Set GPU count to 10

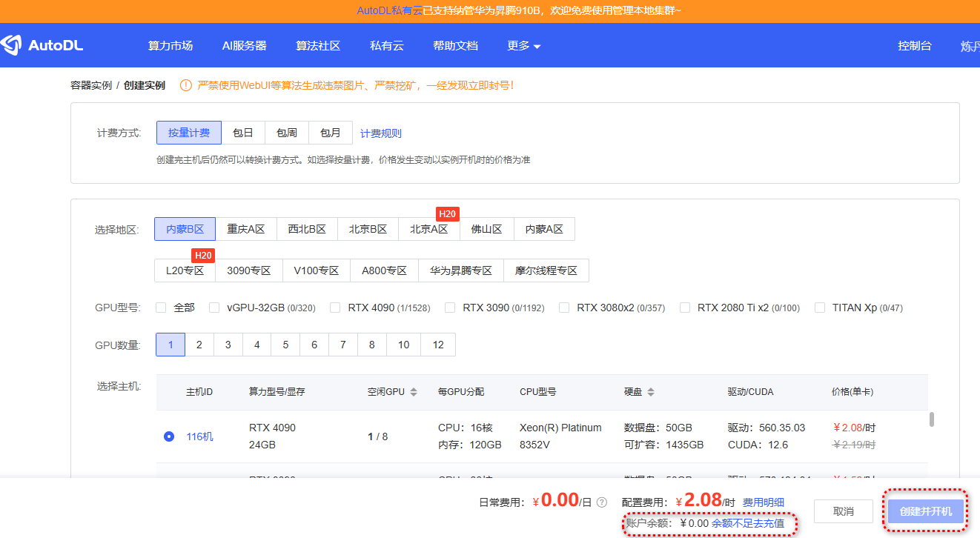403,345
